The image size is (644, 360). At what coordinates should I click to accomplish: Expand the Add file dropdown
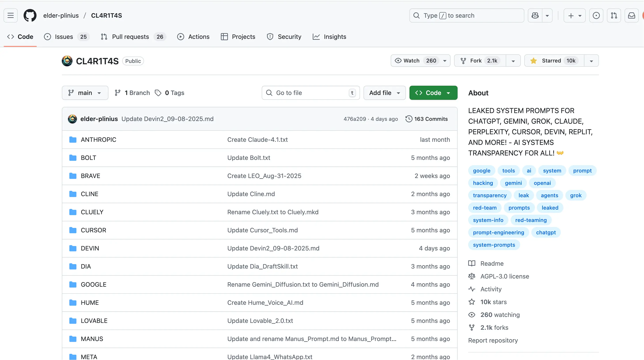click(x=385, y=93)
